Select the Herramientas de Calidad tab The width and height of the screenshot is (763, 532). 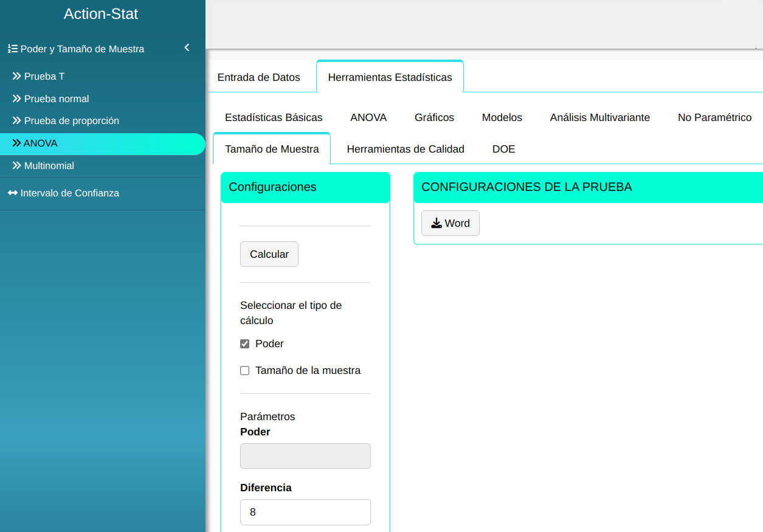point(406,149)
